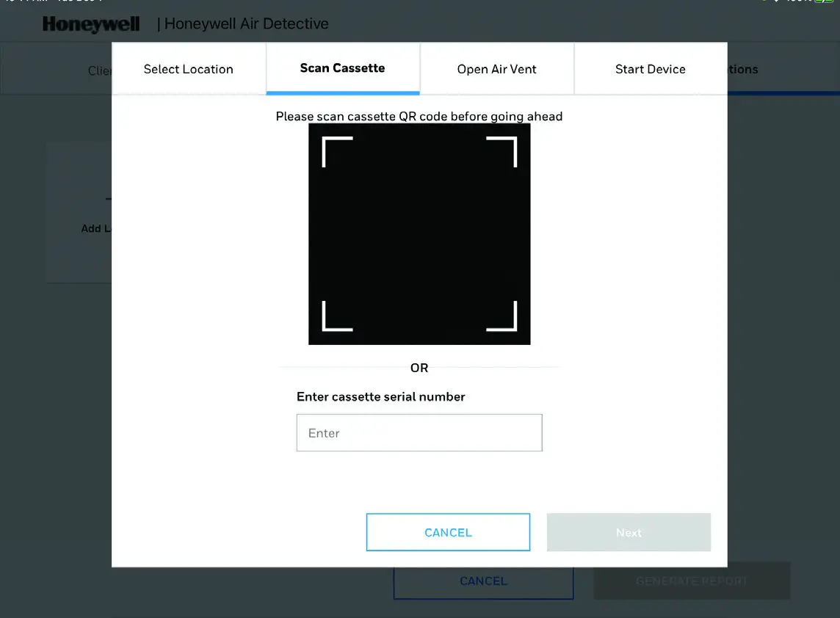This screenshot has height=618, width=840.
Task: Click the Next button in dialog
Action: [629, 532]
